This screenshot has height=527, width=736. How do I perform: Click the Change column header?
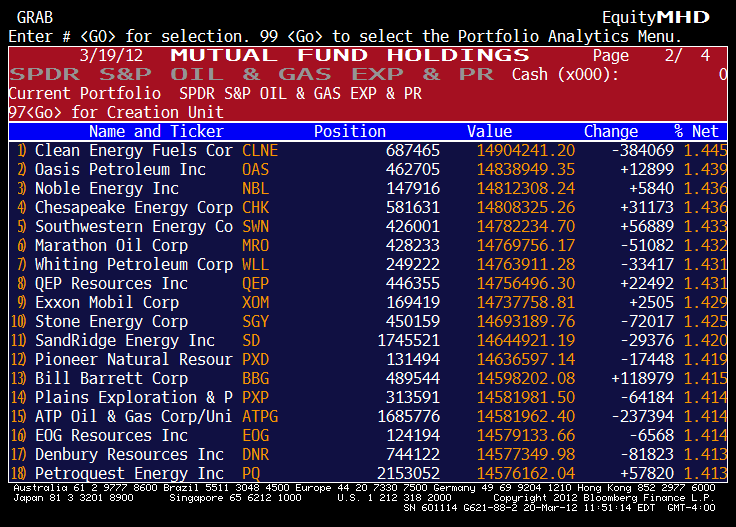point(611,131)
